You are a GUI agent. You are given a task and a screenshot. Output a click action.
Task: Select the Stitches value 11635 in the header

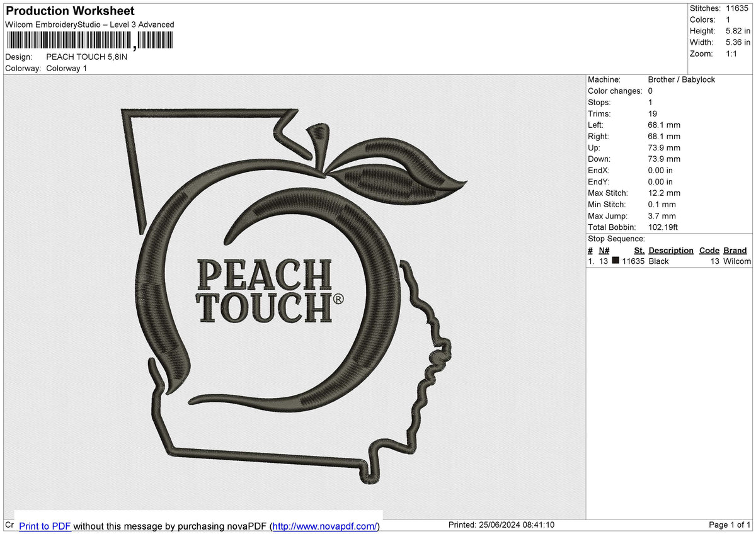click(737, 8)
